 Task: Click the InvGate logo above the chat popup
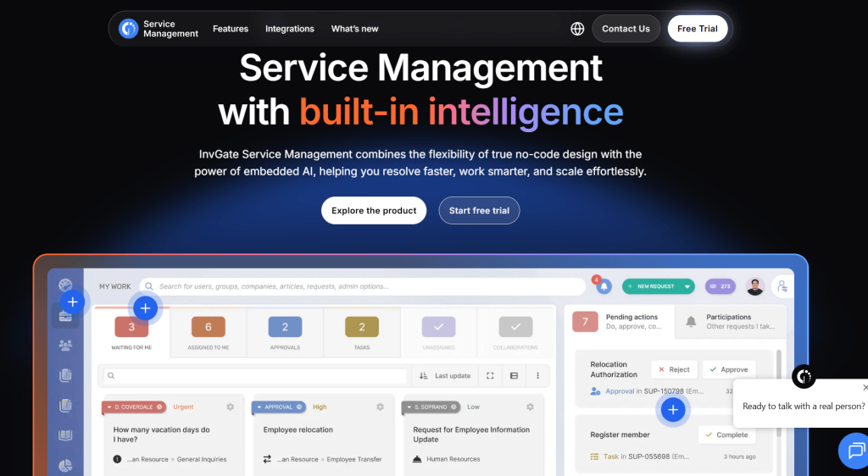point(804,377)
